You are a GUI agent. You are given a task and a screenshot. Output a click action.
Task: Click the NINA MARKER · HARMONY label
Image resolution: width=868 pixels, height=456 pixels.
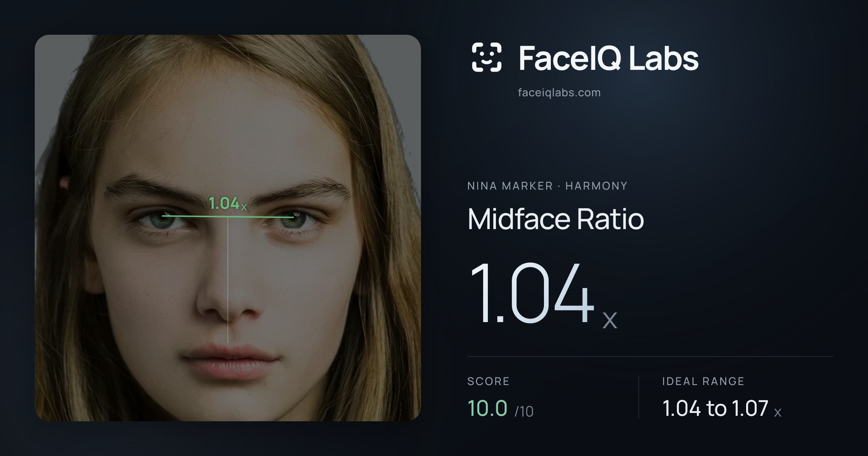click(547, 186)
